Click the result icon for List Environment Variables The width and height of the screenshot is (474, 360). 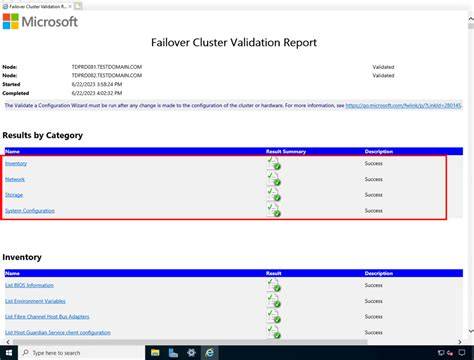pos(274,301)
